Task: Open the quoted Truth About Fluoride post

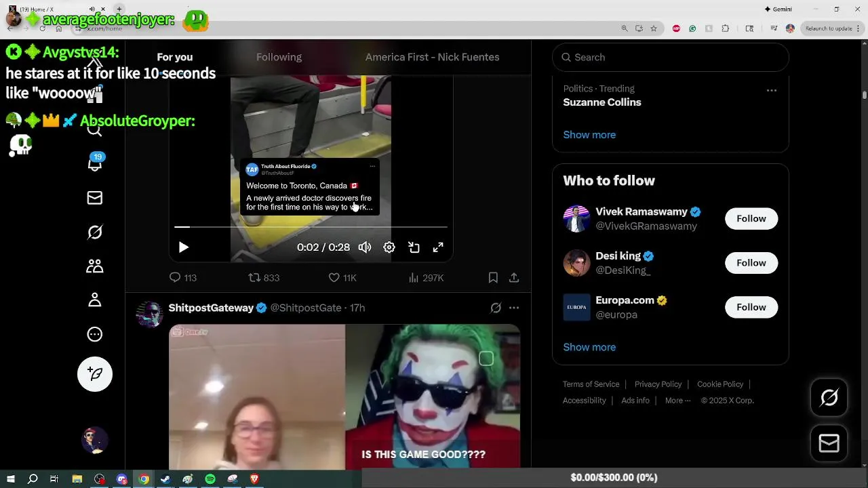Action: [x=309, y=187]
